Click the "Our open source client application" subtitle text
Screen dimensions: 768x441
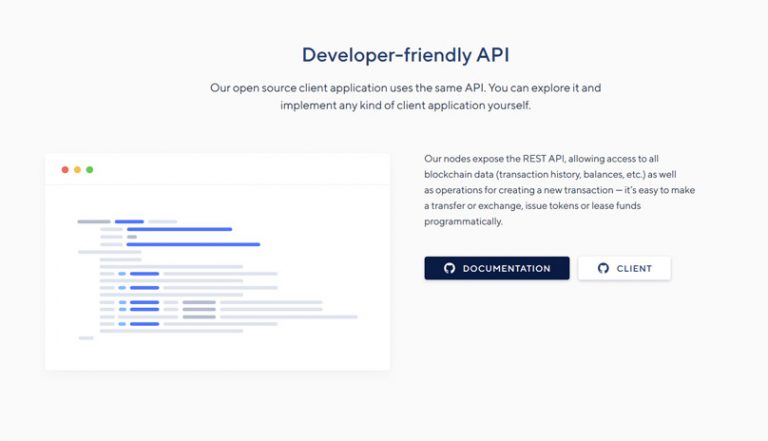pos(405,88)
